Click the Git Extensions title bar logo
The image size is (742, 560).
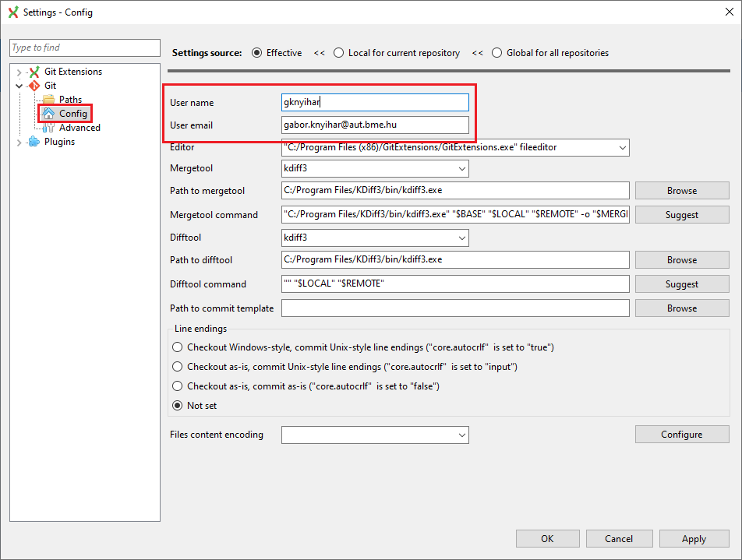pyautogui.click(x=13, y=12)
